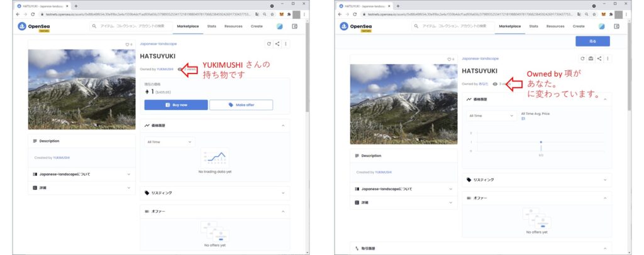The height and width of the screenshot is (255, 644).
Task: Open the Japanese-landscape collection link in the right window
Action: click(x=480, y=58)
